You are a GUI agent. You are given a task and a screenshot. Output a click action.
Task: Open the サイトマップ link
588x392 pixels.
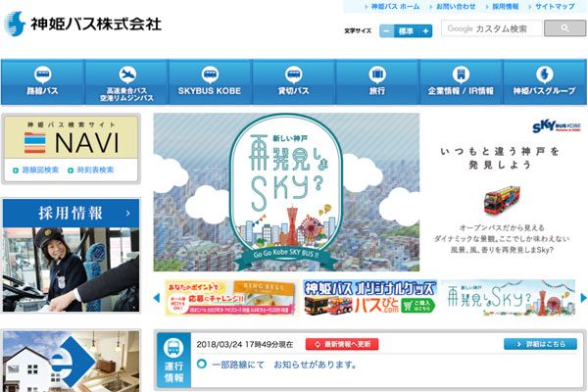(x=555, y=7)
